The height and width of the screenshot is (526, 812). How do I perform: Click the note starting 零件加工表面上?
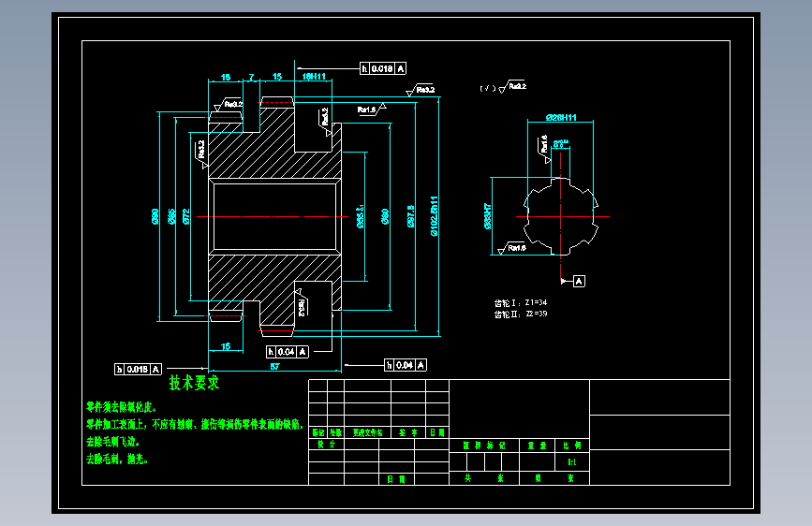[195, 425]
